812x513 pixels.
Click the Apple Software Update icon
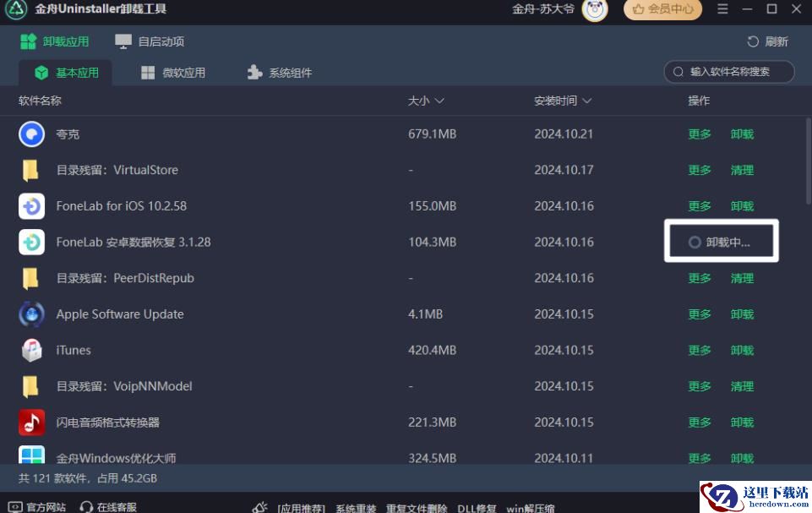[31, 314]
